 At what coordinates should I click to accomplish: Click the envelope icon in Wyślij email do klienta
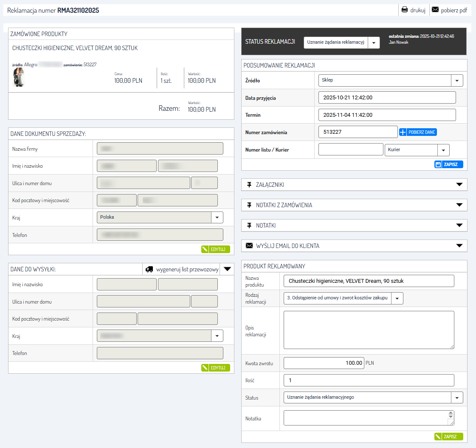click(x=249, y=246)
